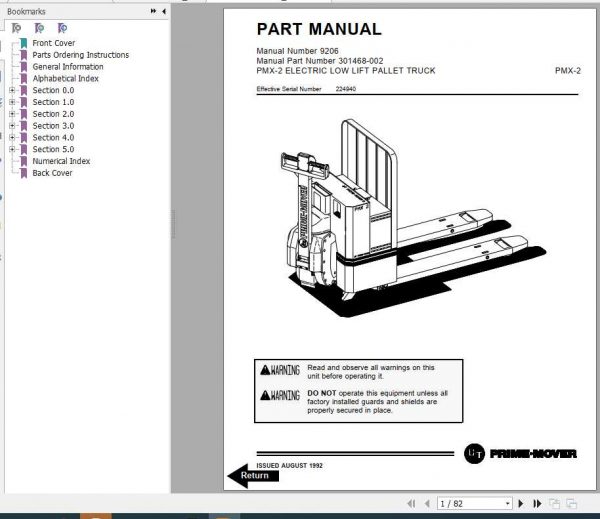The height and width of the screenshot is (519, 600).
Task: Open the Front Cover bookmark
Action: (x=54, y=43)
